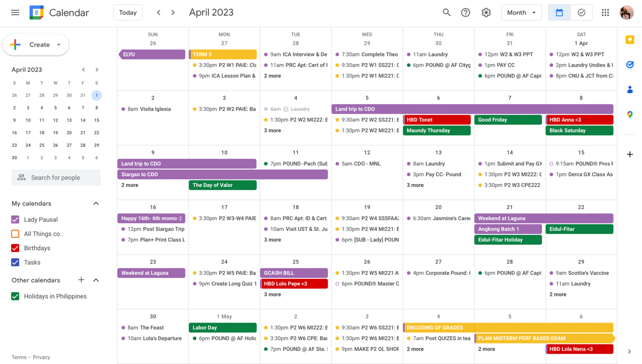This screenshot has height=364, width=642.
Task: Open the ENCODING OF GRADES event
Action: point(508,327)
